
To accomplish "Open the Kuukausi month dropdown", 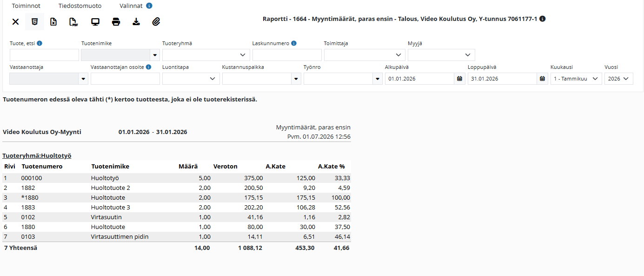I will click(576, 79).
